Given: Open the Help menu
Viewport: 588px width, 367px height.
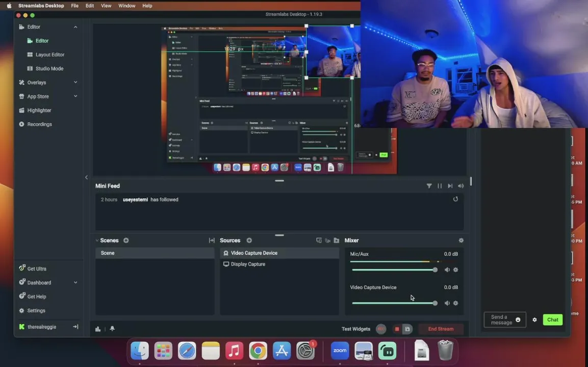Looking at the screenshot, I should 147,6.
